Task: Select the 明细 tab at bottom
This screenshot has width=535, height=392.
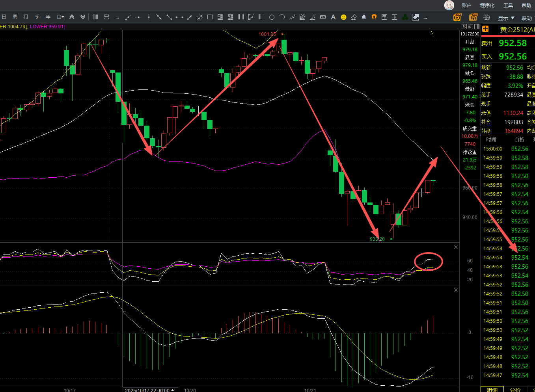Action: click(492, 390)
